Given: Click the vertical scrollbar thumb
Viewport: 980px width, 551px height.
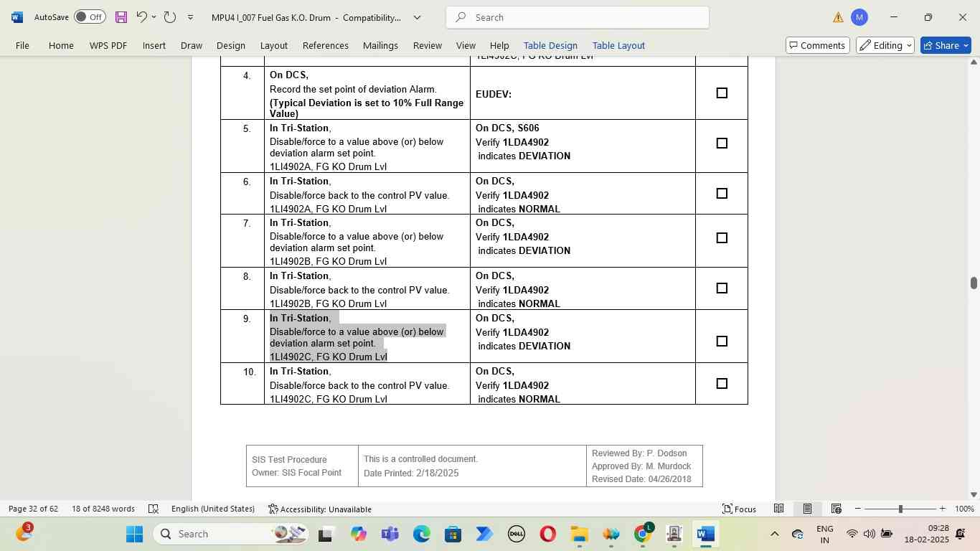Looking at the screenshot, I should 974,283.
